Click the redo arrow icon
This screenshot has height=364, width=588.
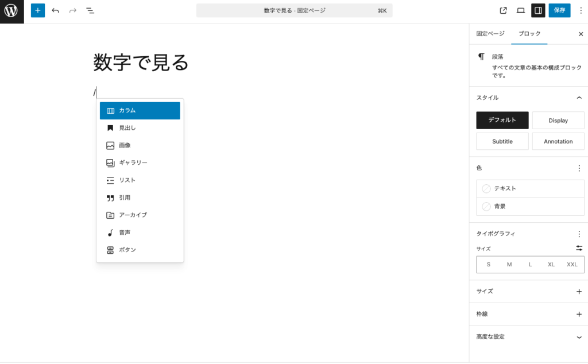coord(71,10)
